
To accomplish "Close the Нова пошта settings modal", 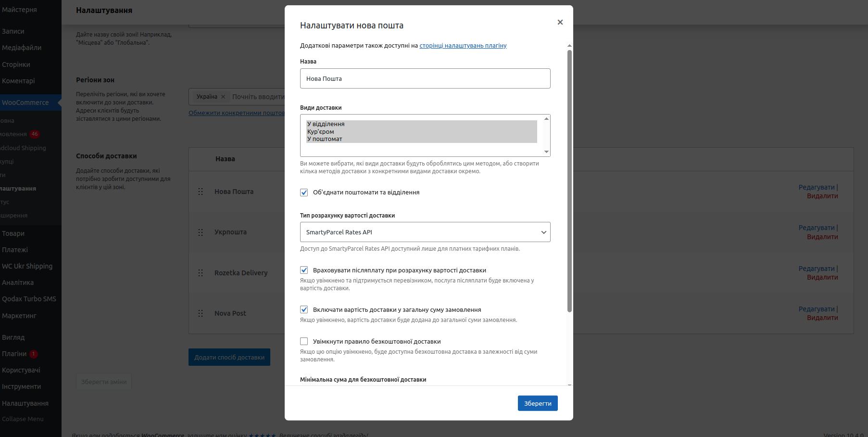I will tap(560, 22).
